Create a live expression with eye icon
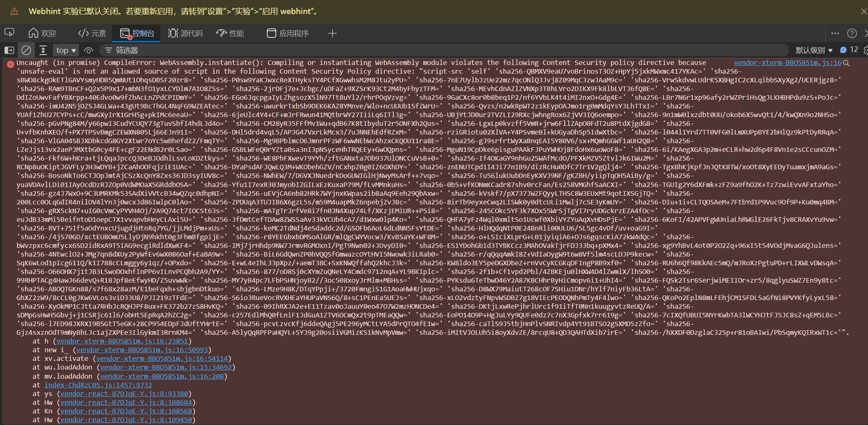Image resolution: width=868 pixels, height=425 pixels. pyautogui.click(x=89, y=50)
